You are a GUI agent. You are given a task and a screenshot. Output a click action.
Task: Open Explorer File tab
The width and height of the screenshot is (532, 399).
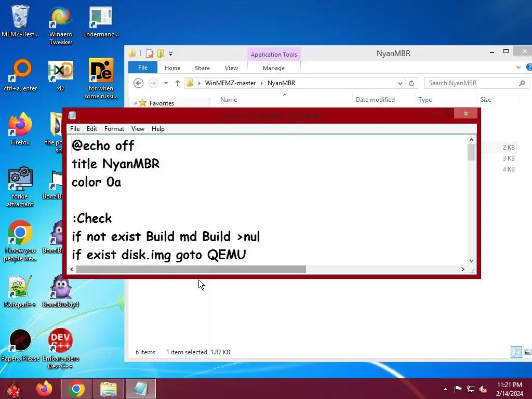143,68
